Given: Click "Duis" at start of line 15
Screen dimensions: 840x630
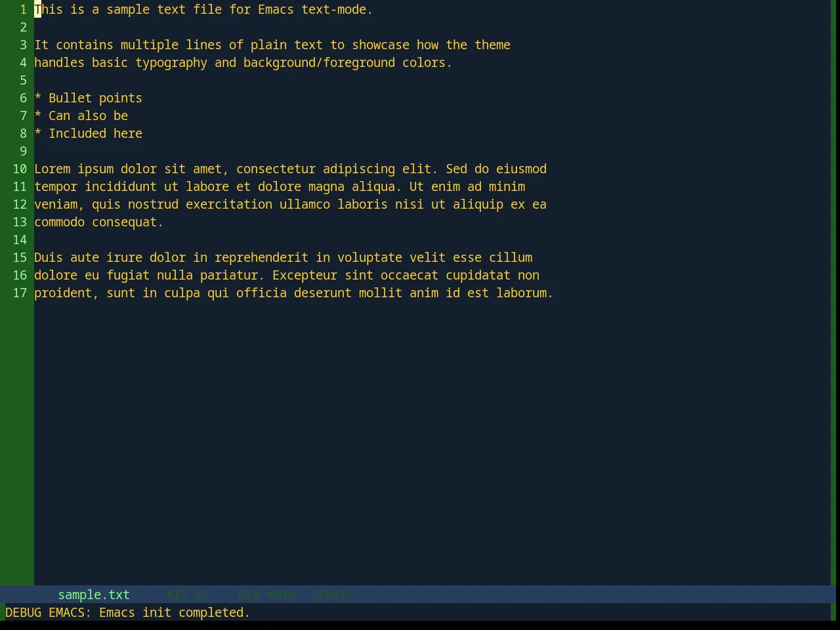Looking at the screenshot, I should (x=49, y=258).
